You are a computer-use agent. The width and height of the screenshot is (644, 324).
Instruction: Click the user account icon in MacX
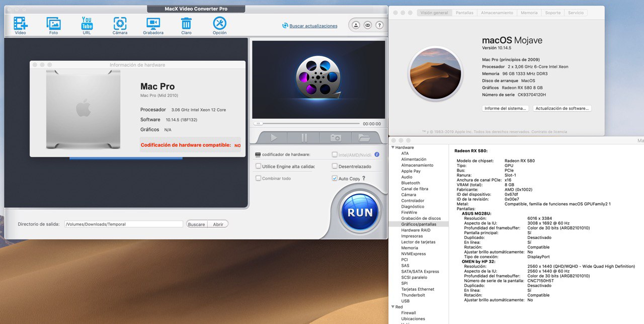point(356,25)
